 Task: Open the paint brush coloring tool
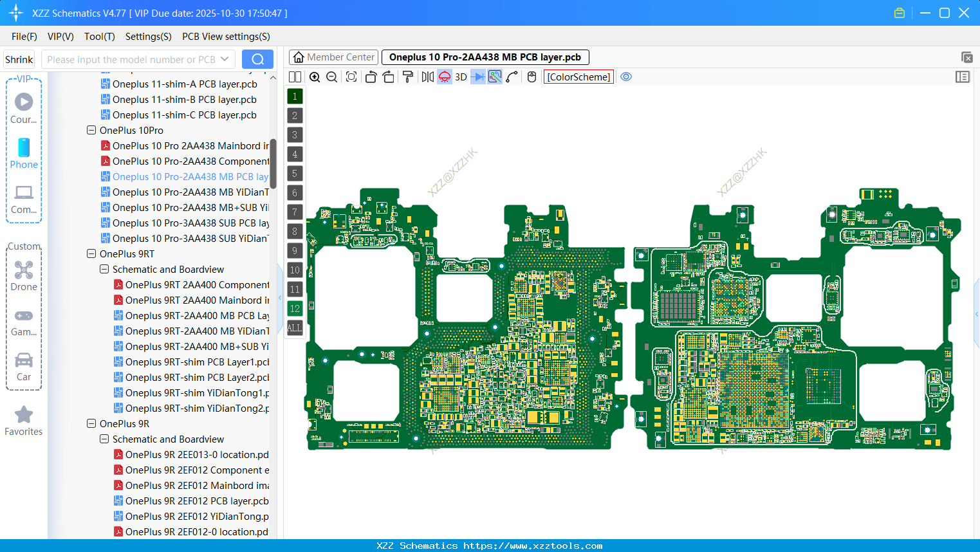tap(408, 77)
